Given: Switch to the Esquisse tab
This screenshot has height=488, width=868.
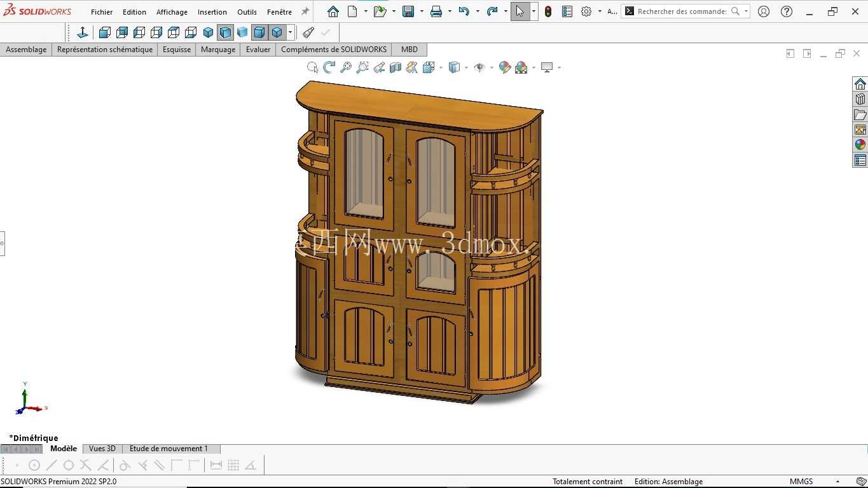Looking at the screenshot, I should [x=177, y=50].
